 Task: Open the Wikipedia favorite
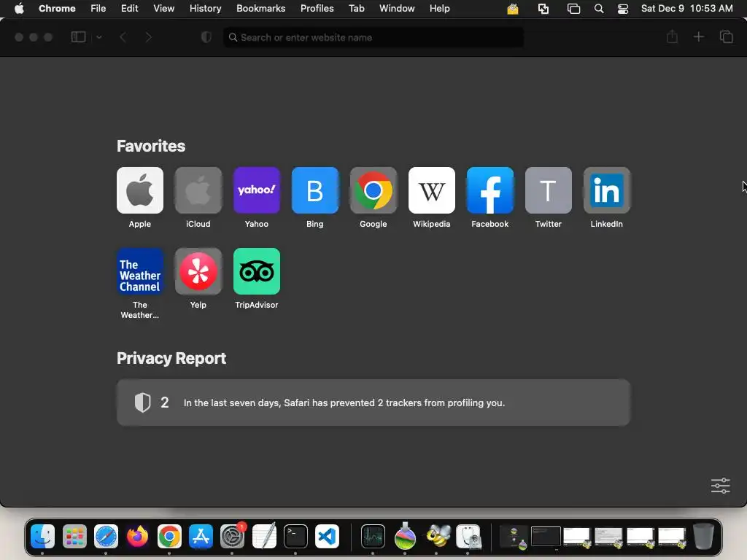(432, 190)
